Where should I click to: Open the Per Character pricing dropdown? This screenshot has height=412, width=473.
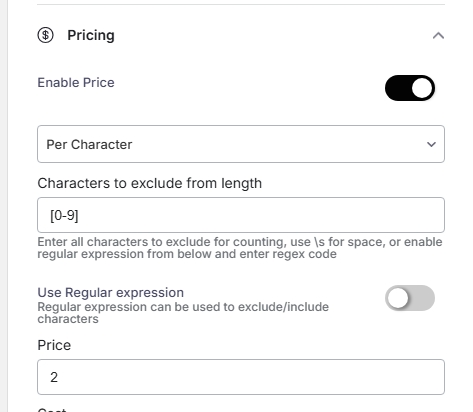(241, 144)
